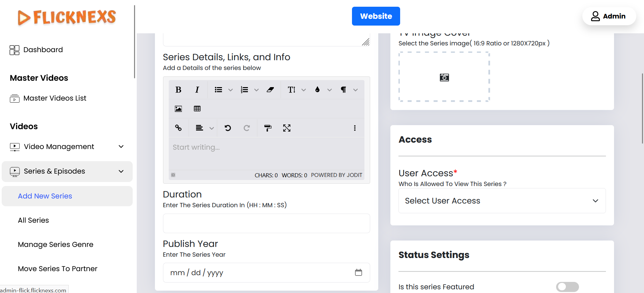Undo the last editor action
644x293 pixels.
click(x=228, y=128)
